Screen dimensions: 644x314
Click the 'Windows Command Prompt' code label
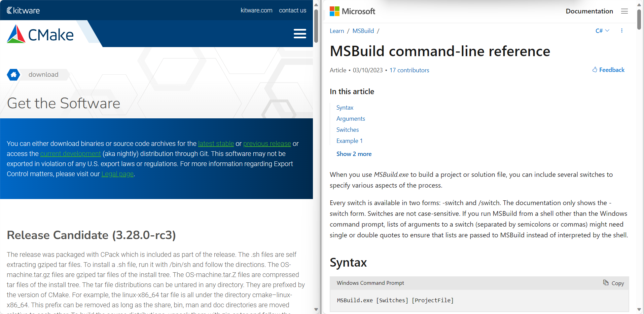(370, 283)
